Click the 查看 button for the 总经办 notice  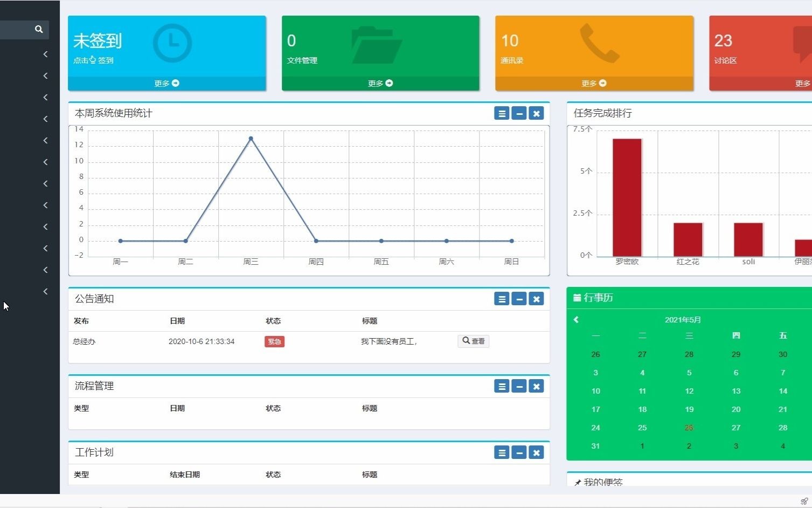click(x=474, y=341)
